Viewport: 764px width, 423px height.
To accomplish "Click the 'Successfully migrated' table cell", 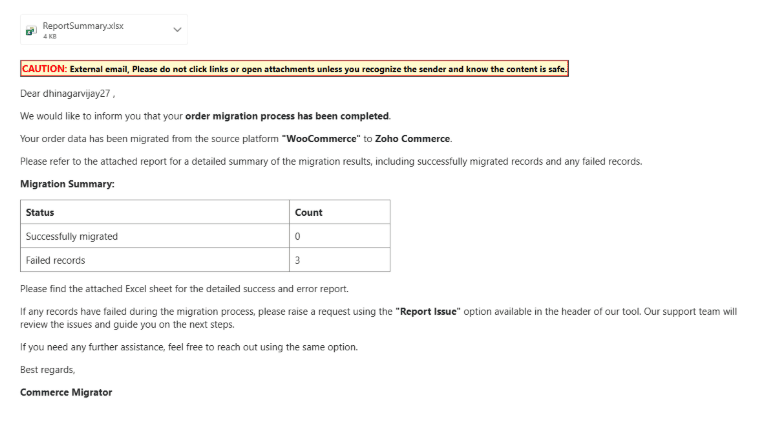I will tap(72, 236).
